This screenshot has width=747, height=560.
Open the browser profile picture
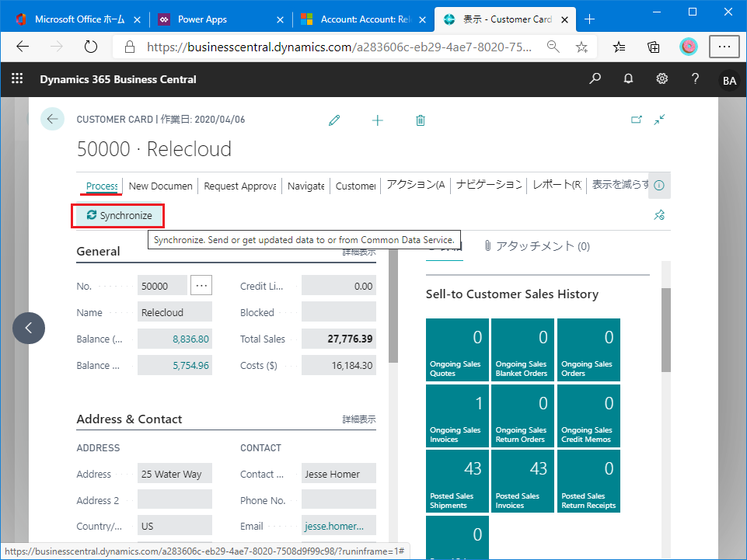(689, 47)
